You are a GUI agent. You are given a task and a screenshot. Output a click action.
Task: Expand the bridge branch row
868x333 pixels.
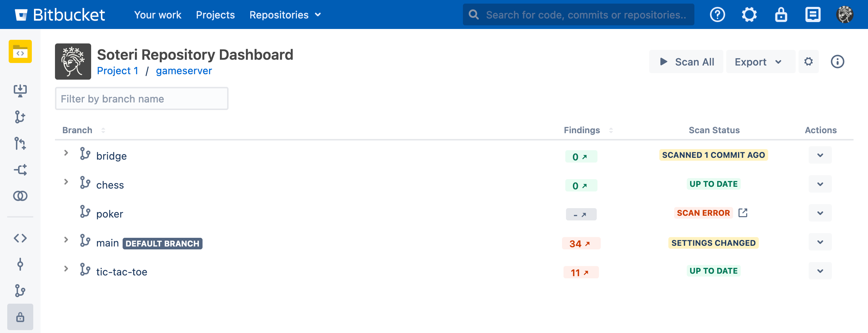coord(66,153)
